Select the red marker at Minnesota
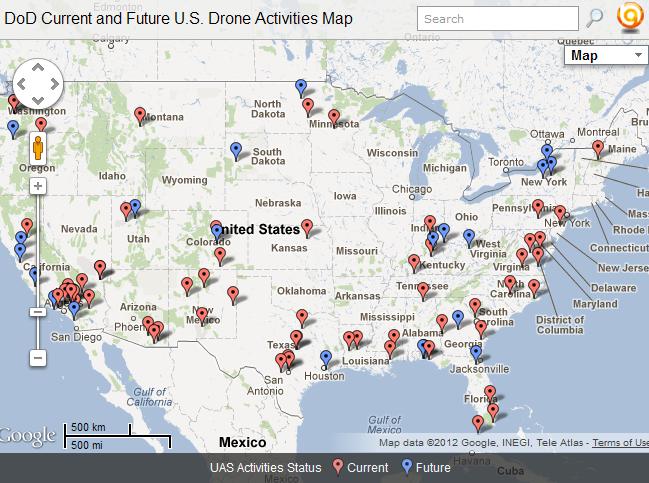 [334, 118]
